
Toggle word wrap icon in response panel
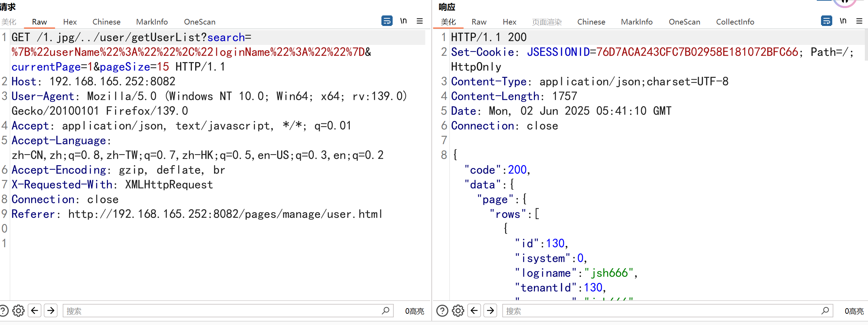pos(826,21)
